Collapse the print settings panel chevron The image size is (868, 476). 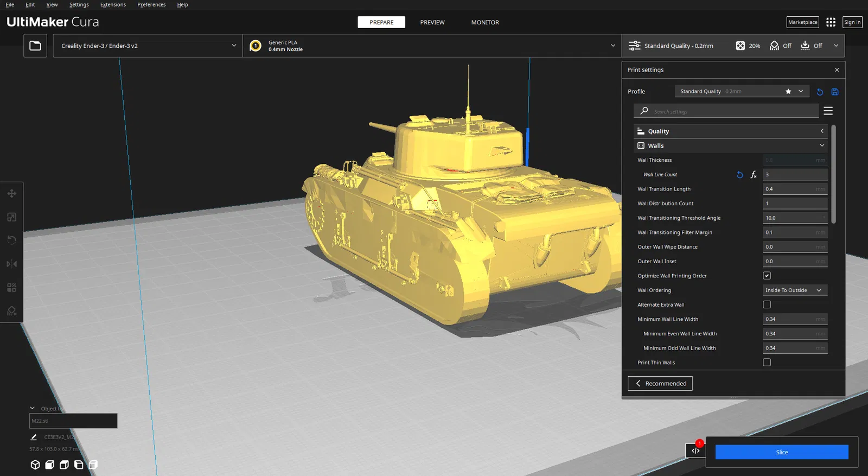pyautogui.click(x=836, y=46)
